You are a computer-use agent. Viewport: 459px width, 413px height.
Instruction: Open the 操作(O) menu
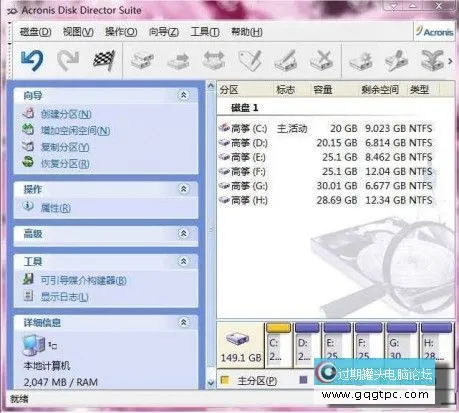pos(121,32)
